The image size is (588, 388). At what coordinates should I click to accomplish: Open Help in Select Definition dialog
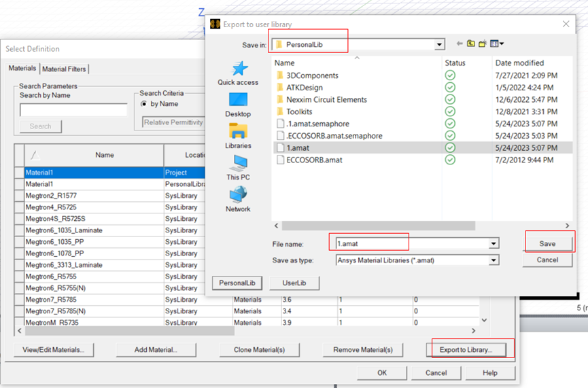(x=489, y=373)
